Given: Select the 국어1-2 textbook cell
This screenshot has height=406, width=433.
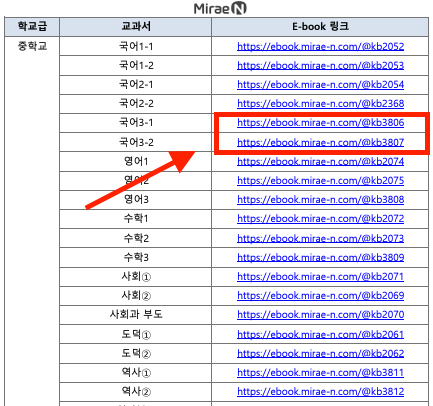Looking at the screenshot, I should pos(136,65).
